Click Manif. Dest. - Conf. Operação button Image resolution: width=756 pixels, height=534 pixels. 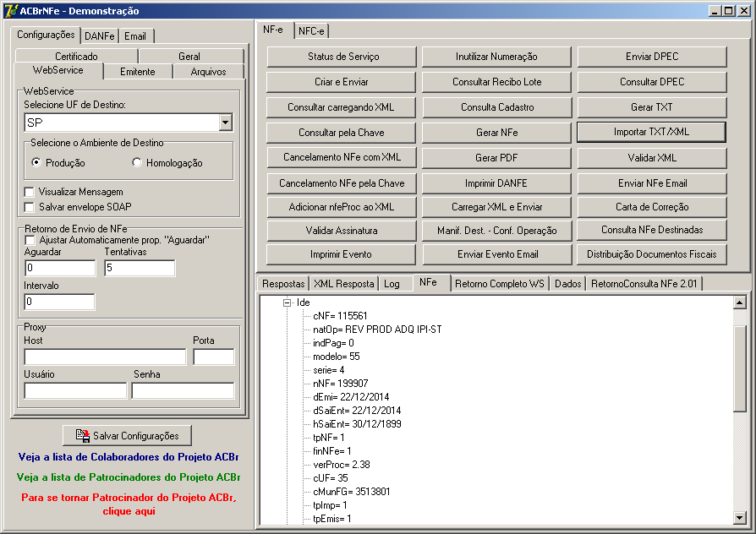click(496, 231)
